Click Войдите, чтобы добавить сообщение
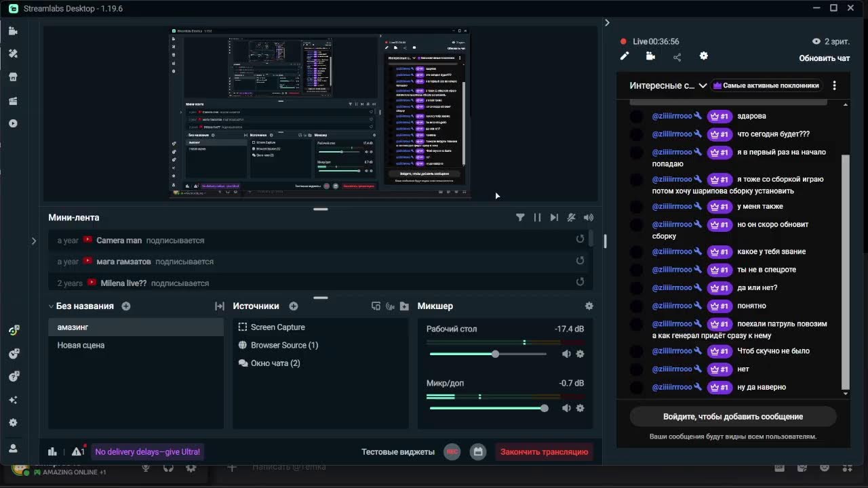Screen dimensions: 868x488 [x=733, y=417]
